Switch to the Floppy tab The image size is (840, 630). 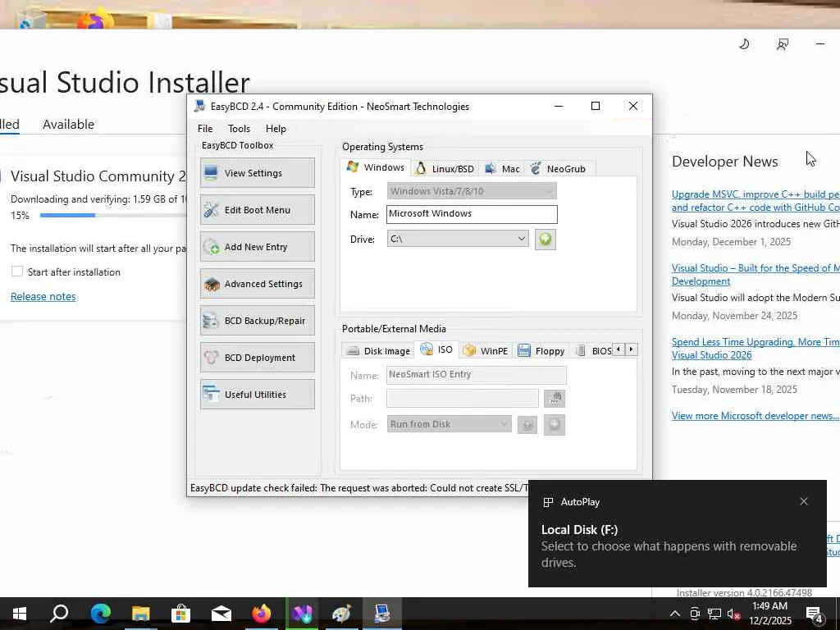tap(541, 351)
